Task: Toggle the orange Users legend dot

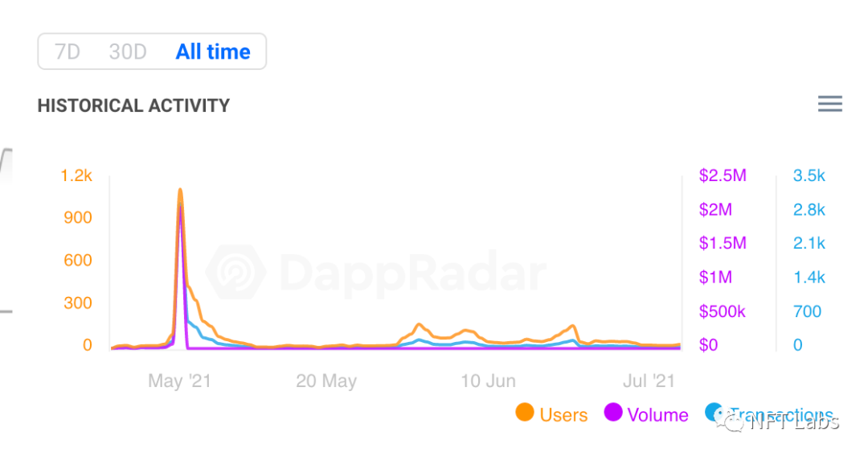Action: [x=524, y=413]
